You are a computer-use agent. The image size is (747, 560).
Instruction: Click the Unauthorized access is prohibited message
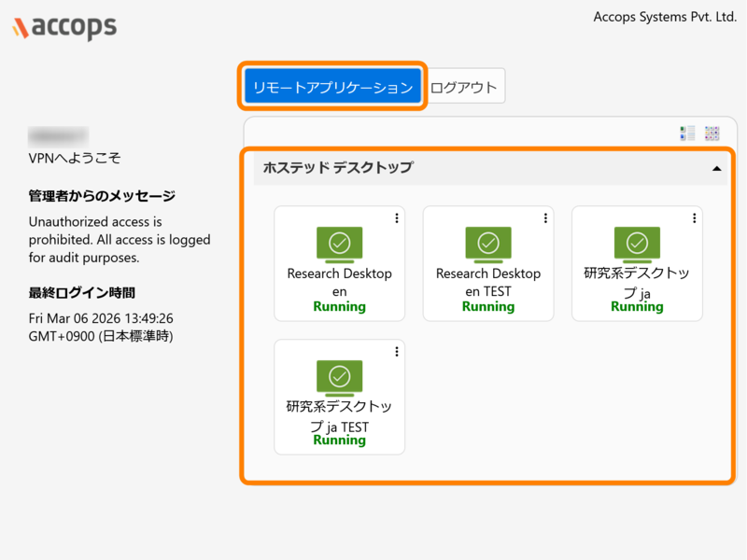(x=120, y=240)
